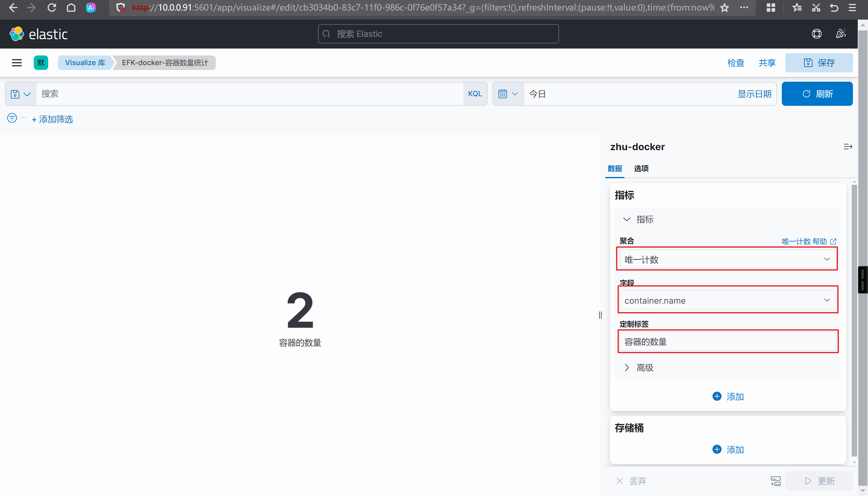Screen dimensions: 868x496
Task: Click the browser address bar URL
Action: 423,8
